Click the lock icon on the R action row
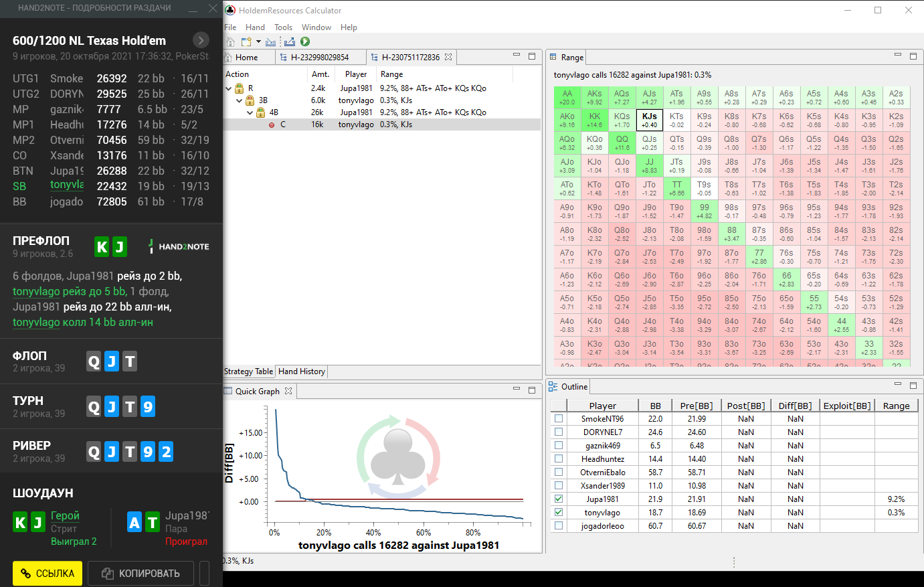Screen dimensions: 924x587 [239, 88]
